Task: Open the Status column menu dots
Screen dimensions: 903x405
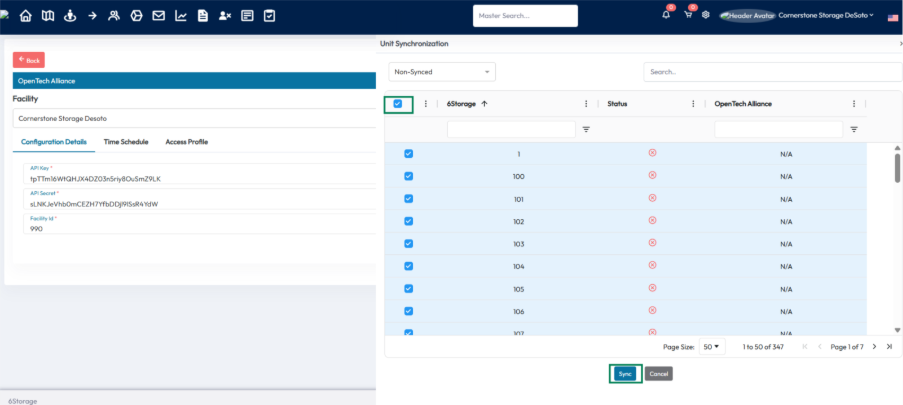Action: click(x=693, y=104)
